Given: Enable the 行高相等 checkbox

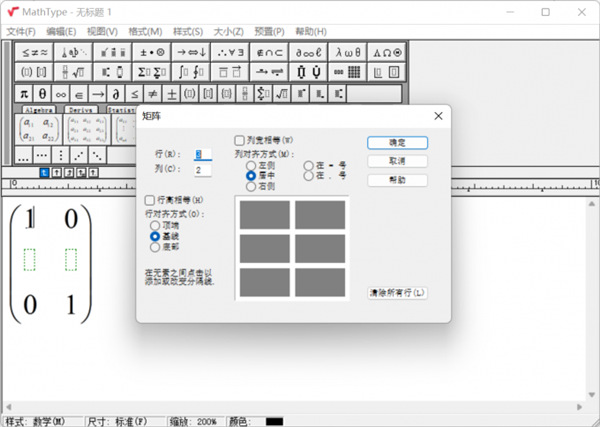Looking at the screenshot, I should pyautogui.click(x=150, y=200).
